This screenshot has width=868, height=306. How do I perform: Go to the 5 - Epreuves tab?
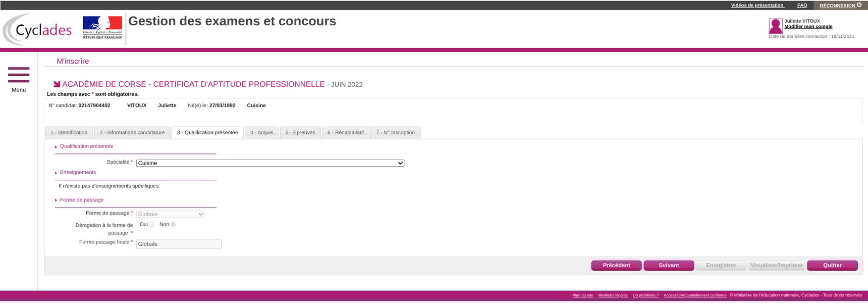coord(300,133)
